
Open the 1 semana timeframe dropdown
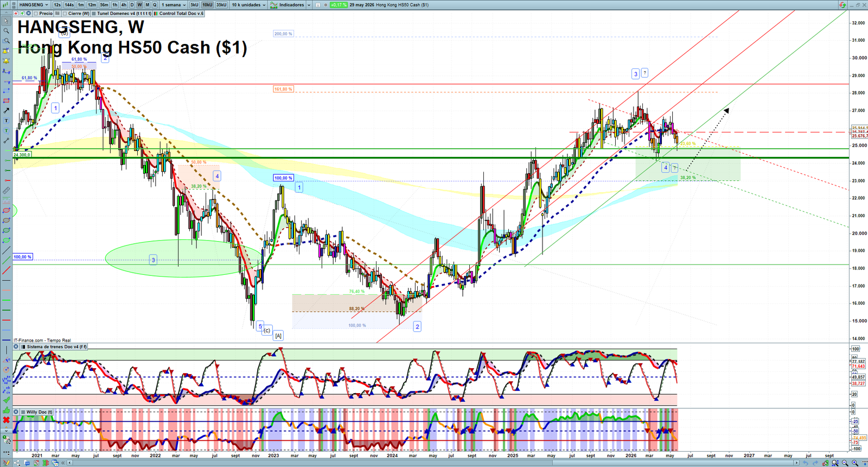coord(174,5)
